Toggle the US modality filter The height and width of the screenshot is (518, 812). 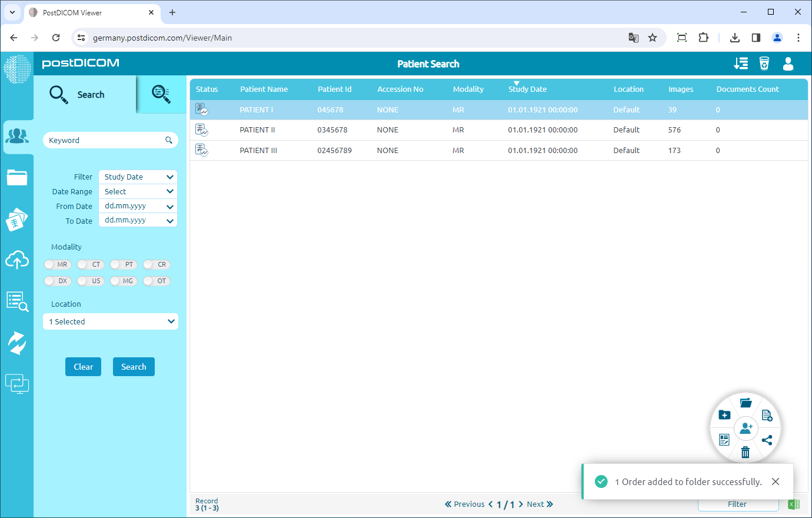[90, 281]
